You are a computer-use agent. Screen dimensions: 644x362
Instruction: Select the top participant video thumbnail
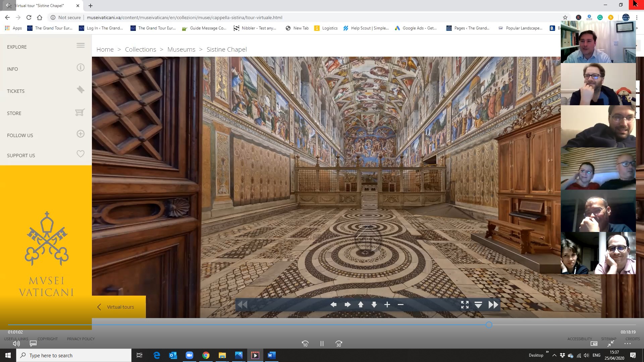tap(598, 42)
